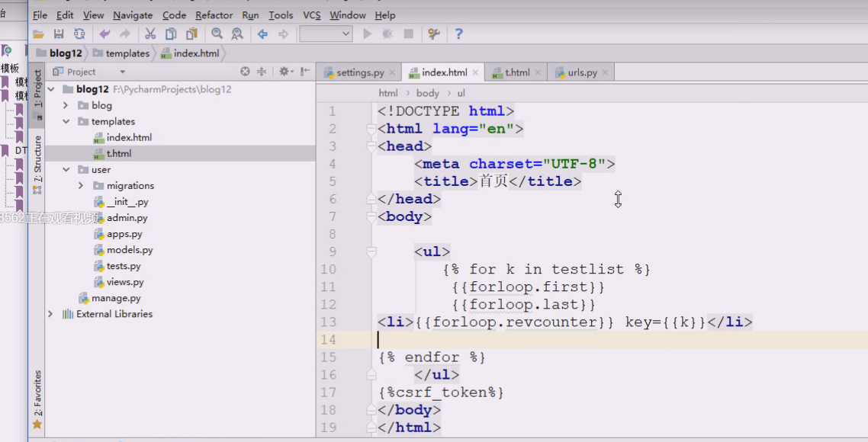The height and width of the screenshot is (442, 868).
Task: Expand the migrations folder
Action: pyautogui.click(x=81, y=185)
